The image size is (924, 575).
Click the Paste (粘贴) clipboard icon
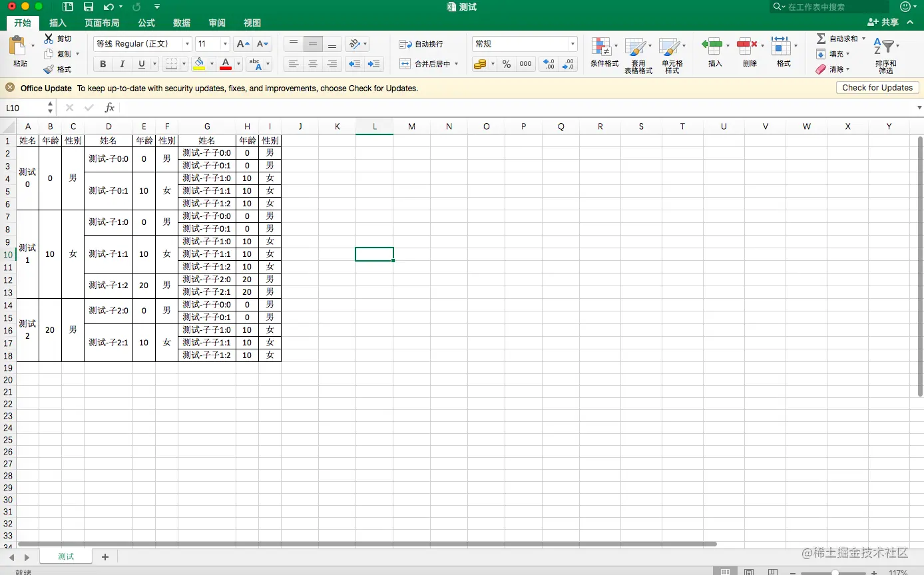(17, 45)
